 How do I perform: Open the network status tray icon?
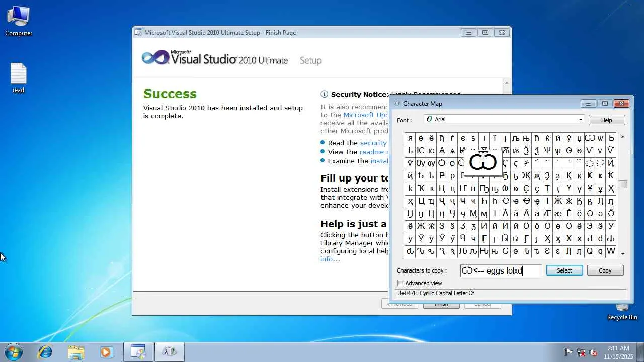tap(581, 352)
